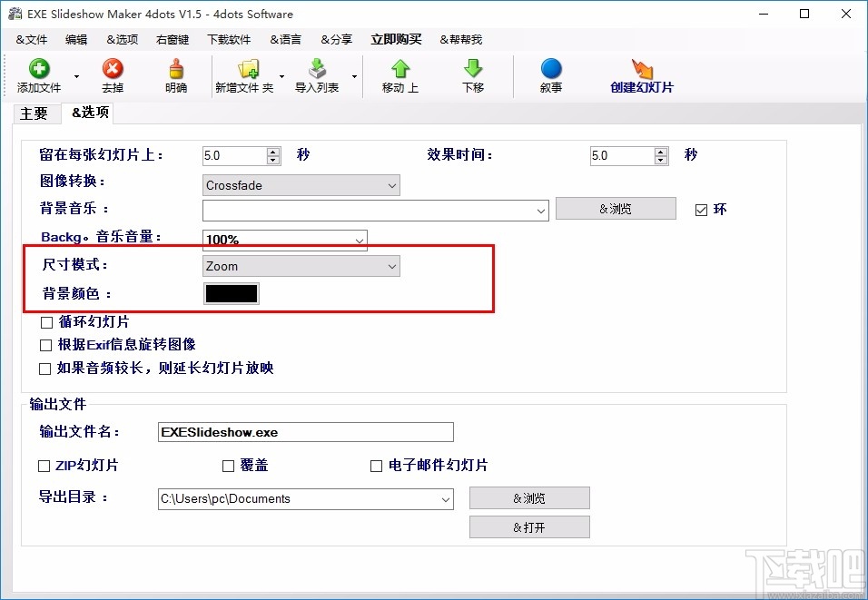Uncheck the 环 loop checkbox
The image size is (868, 600).
(x=701, y=209)
